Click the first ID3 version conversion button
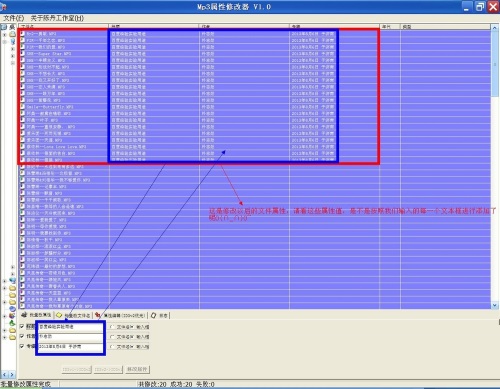This screenshot has height=389, width=500. pos(76,369)
